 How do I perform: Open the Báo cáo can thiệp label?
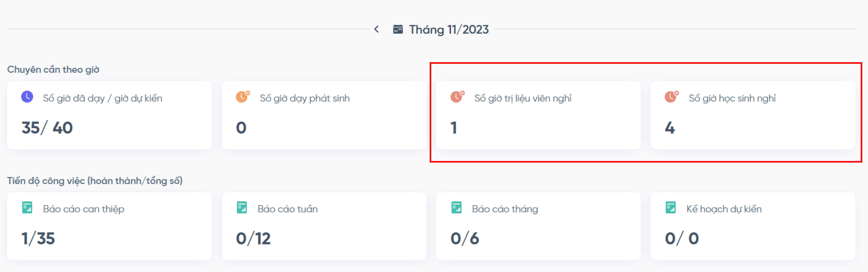[83, 209]
